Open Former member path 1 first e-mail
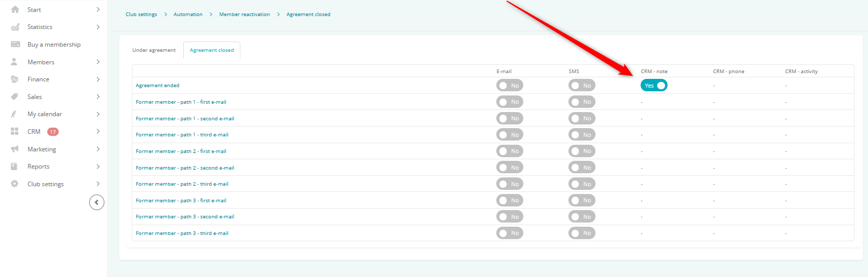 click(x=181, y=102)
